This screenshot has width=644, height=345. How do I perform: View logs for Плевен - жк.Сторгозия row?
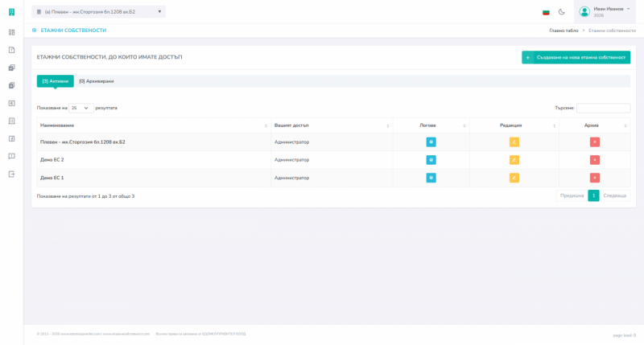[x=431, y=142]
